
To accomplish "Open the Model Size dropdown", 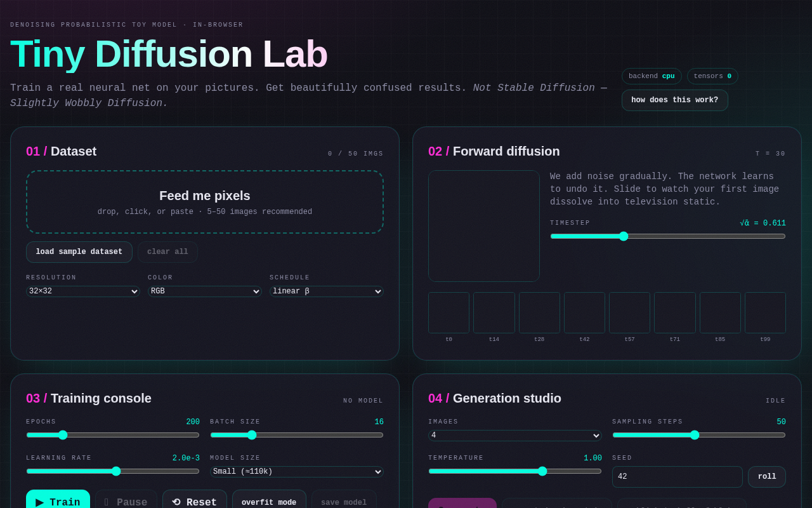I will pyautogui.click(x=297, y=472).
